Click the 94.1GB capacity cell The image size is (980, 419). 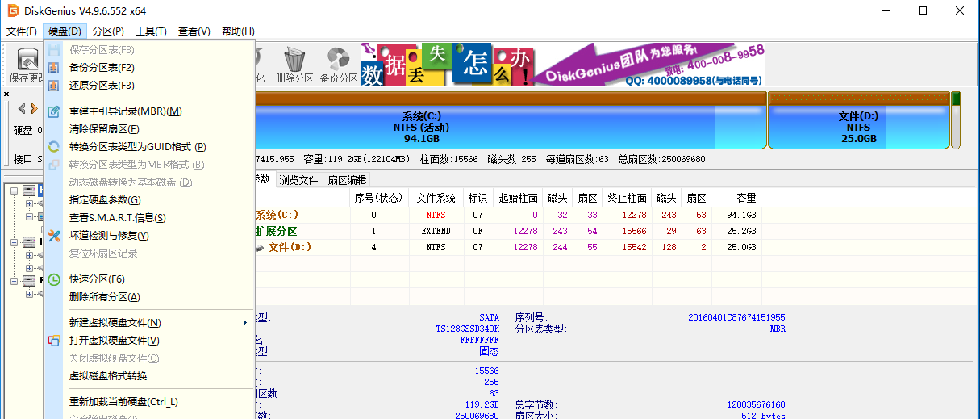[741, 215]
